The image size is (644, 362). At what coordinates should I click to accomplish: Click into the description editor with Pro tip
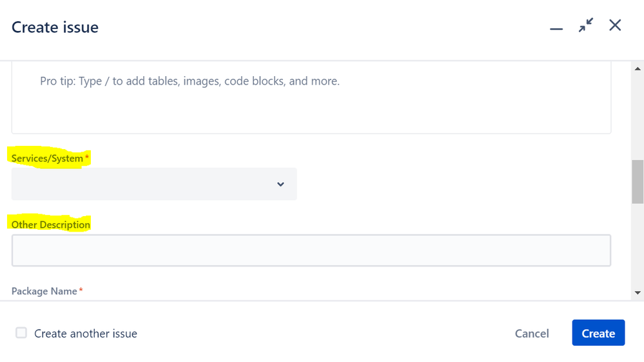pos(311,98)
